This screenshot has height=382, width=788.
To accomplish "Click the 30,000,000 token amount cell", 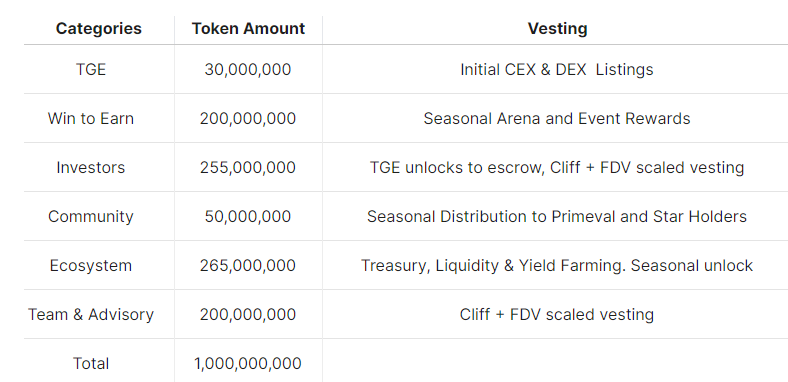I will tap(248, 69).
